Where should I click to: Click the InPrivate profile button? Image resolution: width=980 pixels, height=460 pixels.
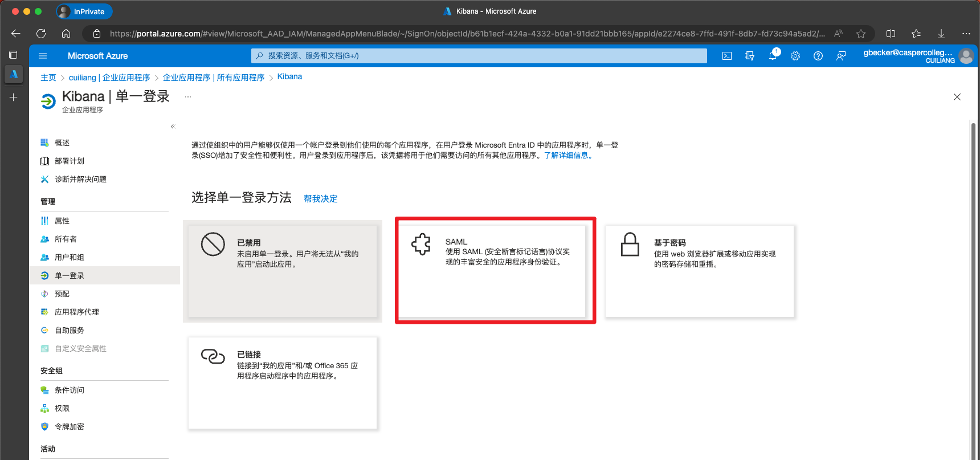(x=84, y=11)
